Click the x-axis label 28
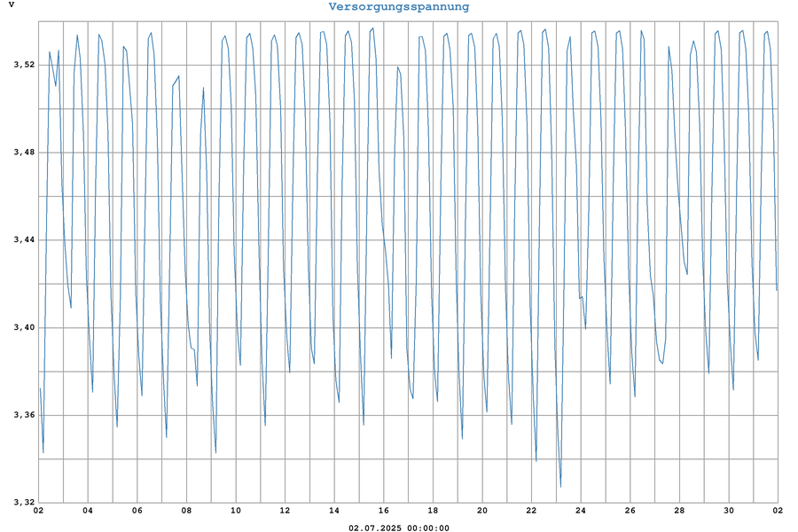This screenshot has height=532, width=798. [679, 511]
